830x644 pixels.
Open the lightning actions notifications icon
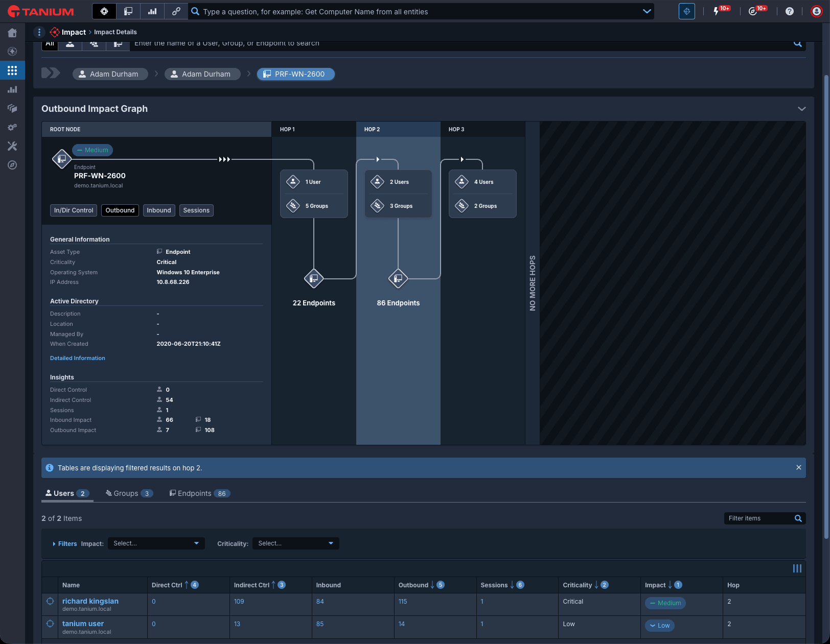coord(716,11)
